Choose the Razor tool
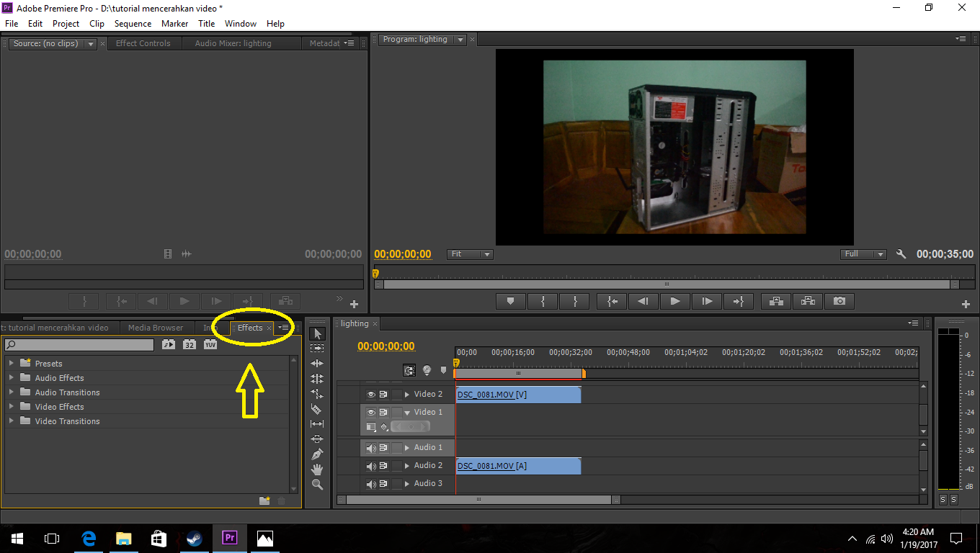 317,409
